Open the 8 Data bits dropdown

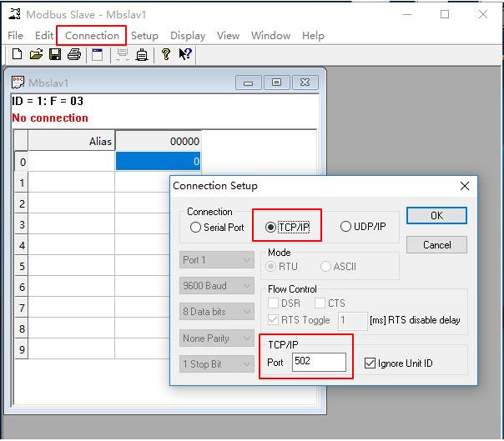[217, 312]
